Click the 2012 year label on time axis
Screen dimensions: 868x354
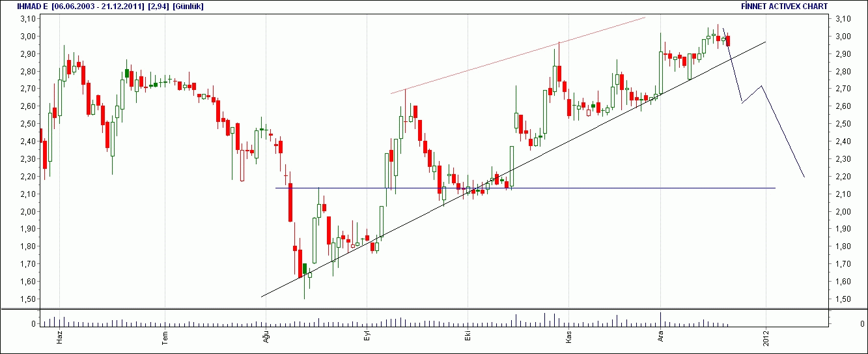[766, 340]
